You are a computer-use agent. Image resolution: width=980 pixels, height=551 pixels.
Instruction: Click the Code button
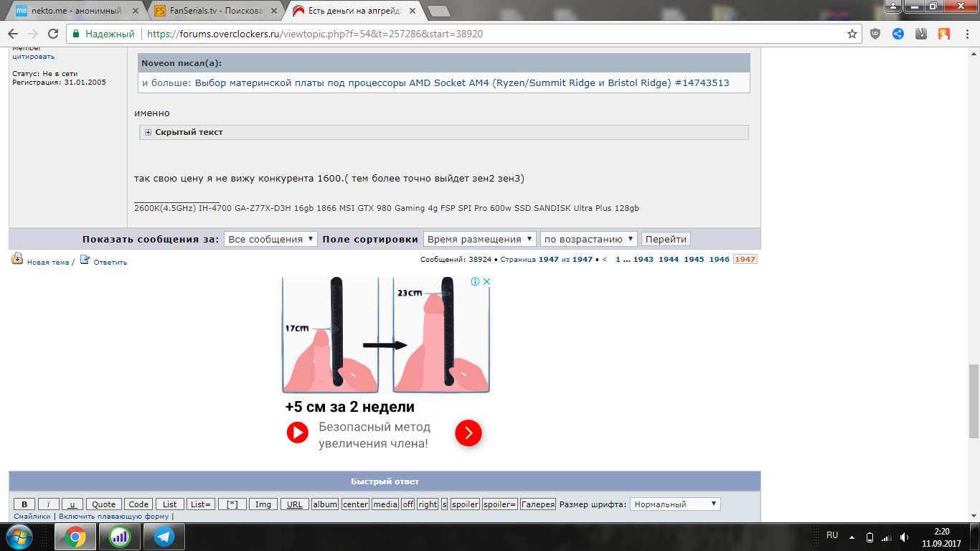point(138,504)
